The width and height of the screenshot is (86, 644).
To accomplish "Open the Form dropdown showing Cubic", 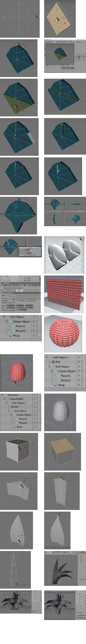I will [10, 310].
